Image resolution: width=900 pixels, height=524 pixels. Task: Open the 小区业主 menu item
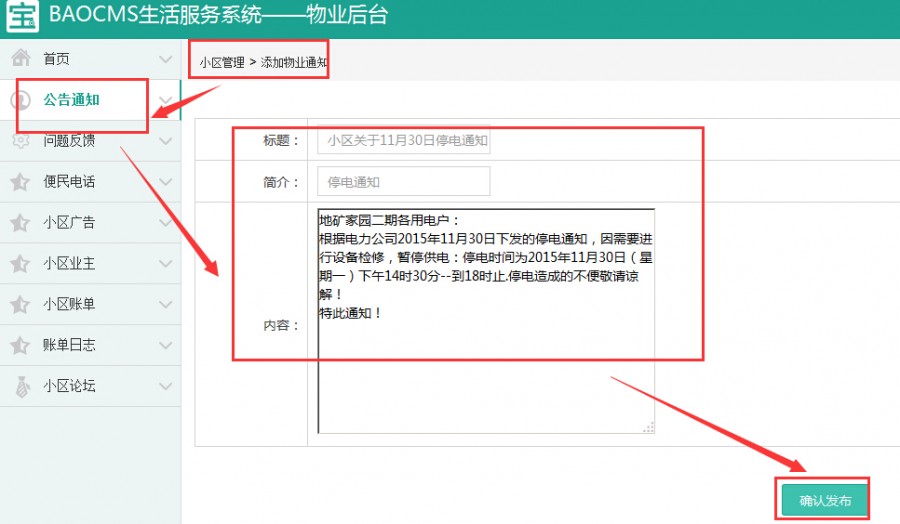90,263
